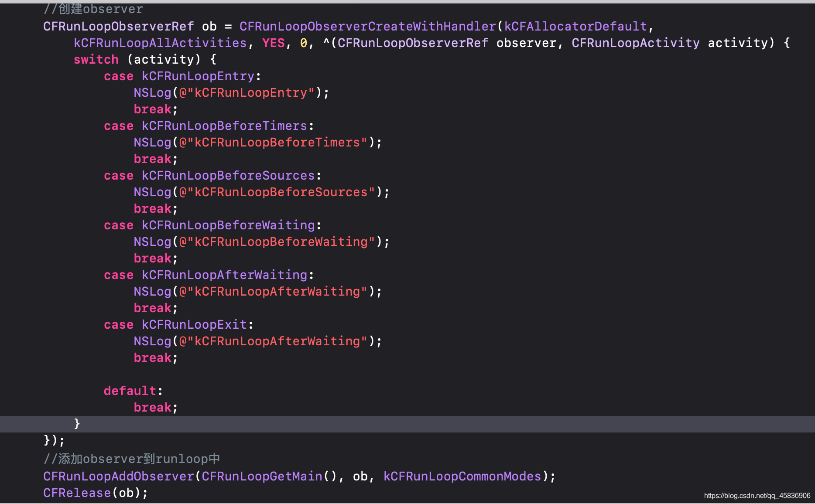
Task: Click the activity variable in switch
Action: tap(164, 60)
